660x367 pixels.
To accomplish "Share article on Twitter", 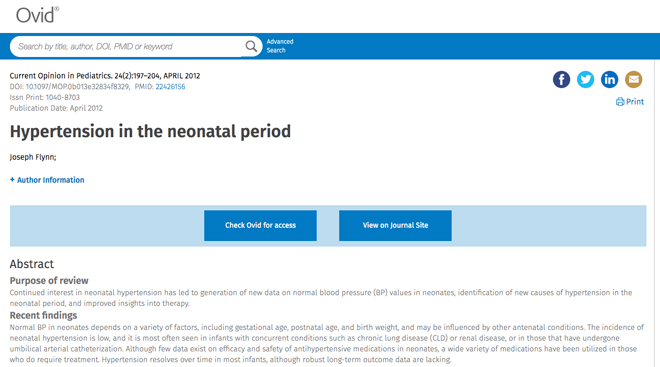I will click(585, 79).
